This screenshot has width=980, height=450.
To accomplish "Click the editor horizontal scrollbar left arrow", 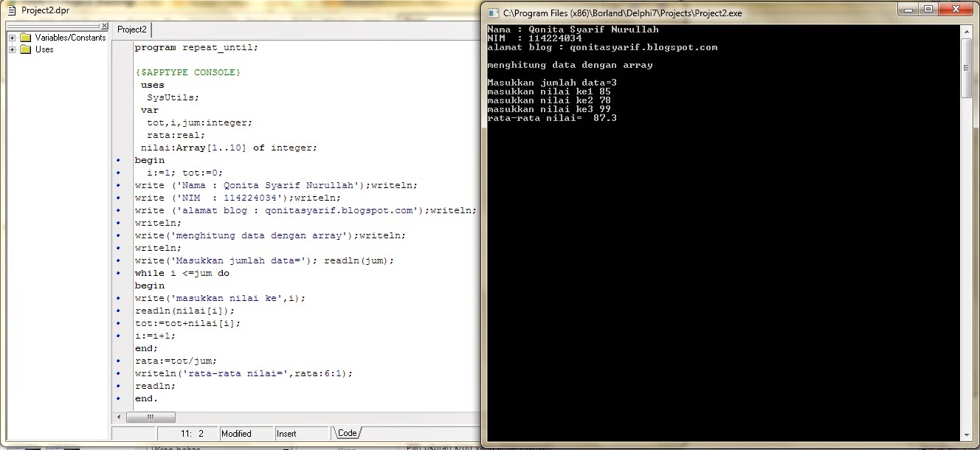I will click(x=118, y=417).
